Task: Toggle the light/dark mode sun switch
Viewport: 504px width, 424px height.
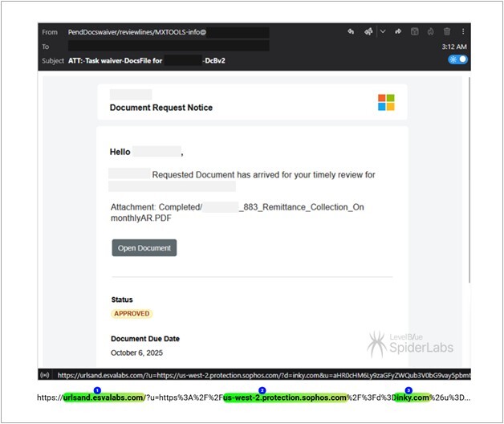Action: [x=457, y=59]
